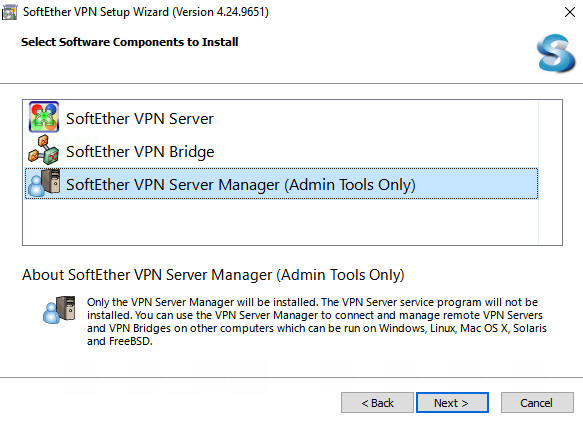Select the SoftEther VPN Bridge component
This screenshot has height=422, width=583.
pos(281,151)
